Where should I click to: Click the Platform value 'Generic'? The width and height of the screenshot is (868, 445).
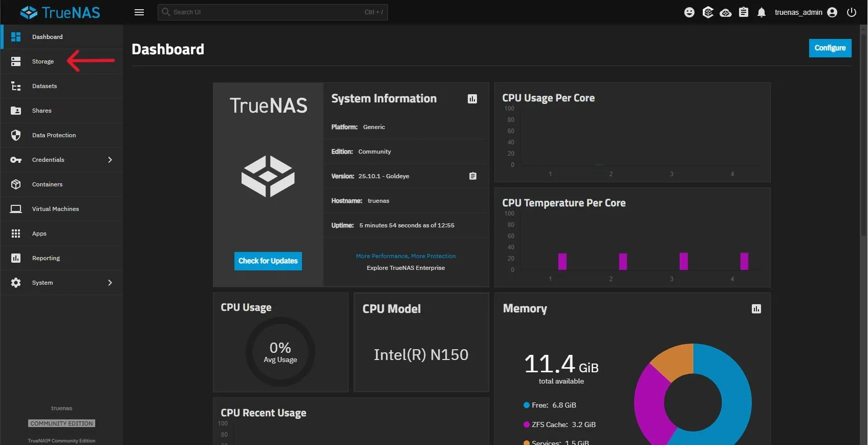pyautogui.click(x=374, y=127)
